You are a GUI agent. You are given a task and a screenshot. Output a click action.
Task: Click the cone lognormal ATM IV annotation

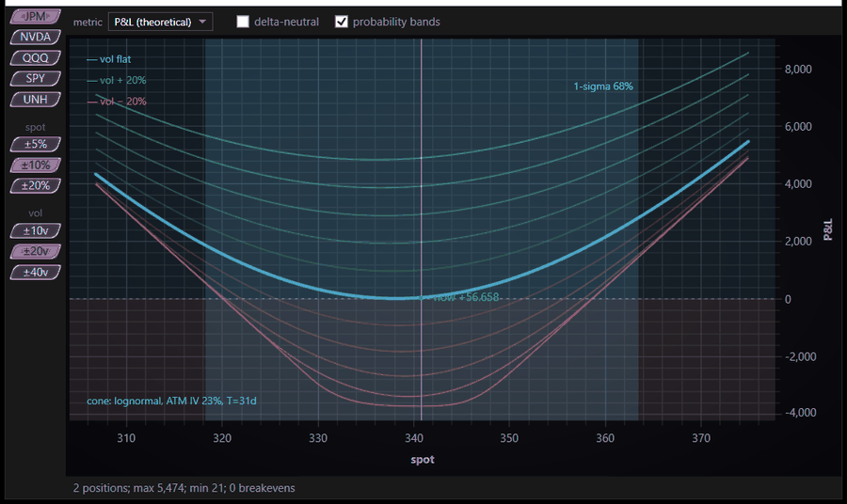click(x=171, y=401)
